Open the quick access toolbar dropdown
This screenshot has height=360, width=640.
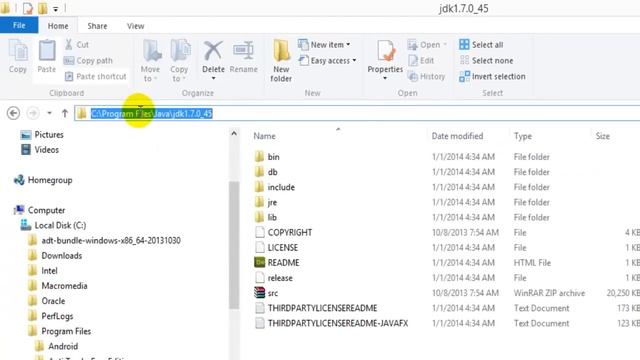click(x=56, y=8)
